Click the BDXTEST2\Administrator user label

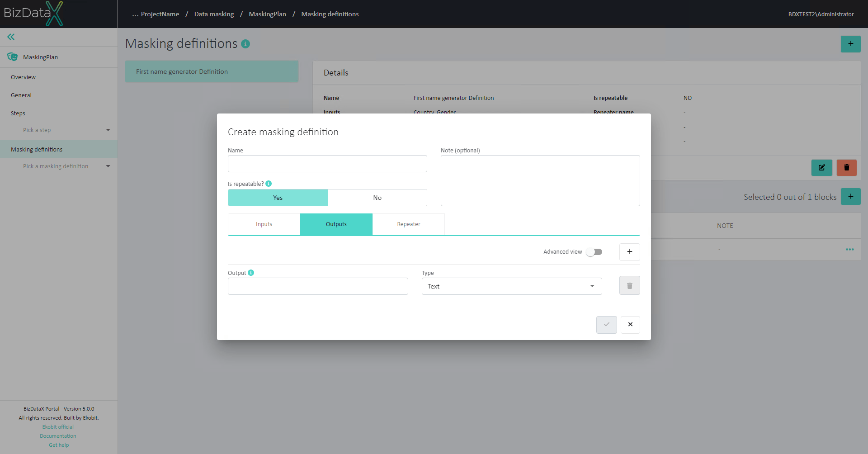pos(821,14)
